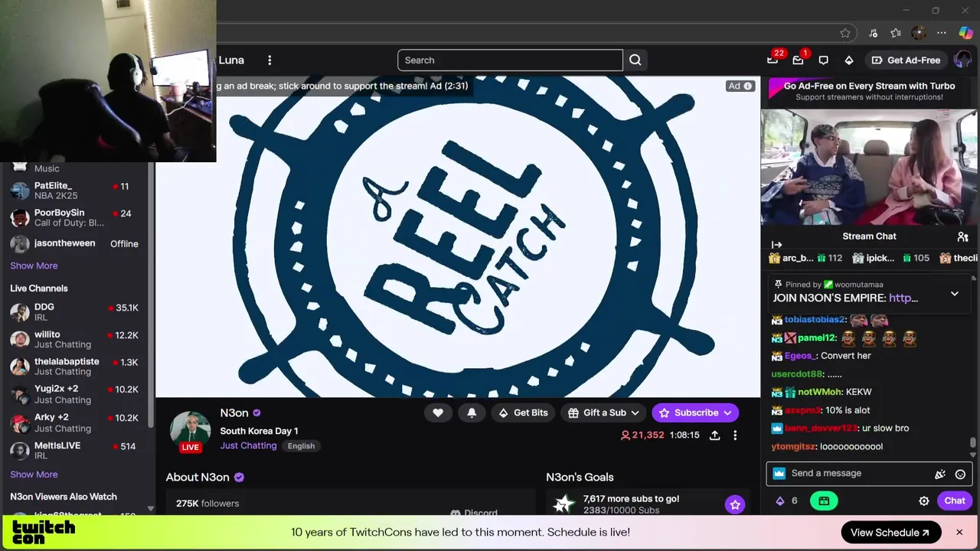This screenshot has height=551, width=980.
Task: Open user avatar menu in Twitch top bar
Action: (x=962, y=60)
